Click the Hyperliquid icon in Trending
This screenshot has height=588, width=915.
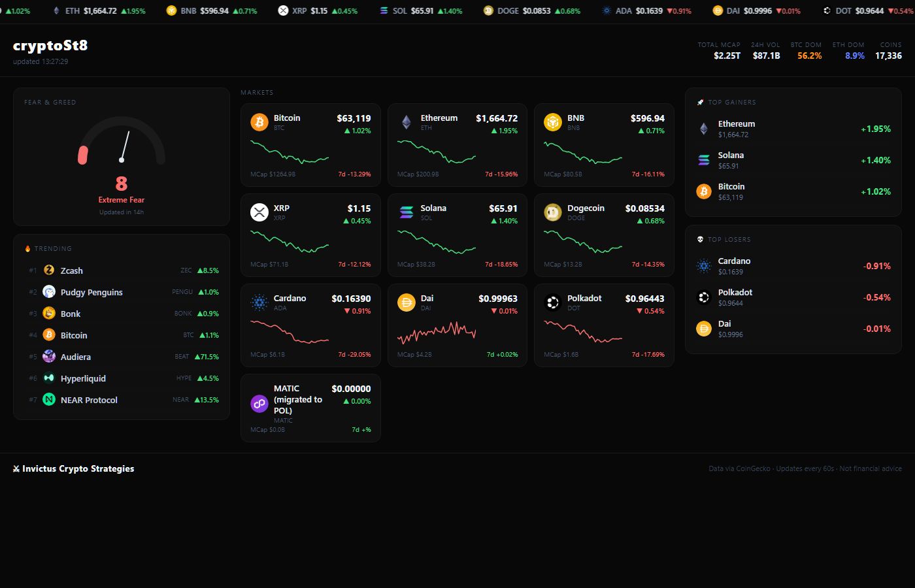pos(49,378)
